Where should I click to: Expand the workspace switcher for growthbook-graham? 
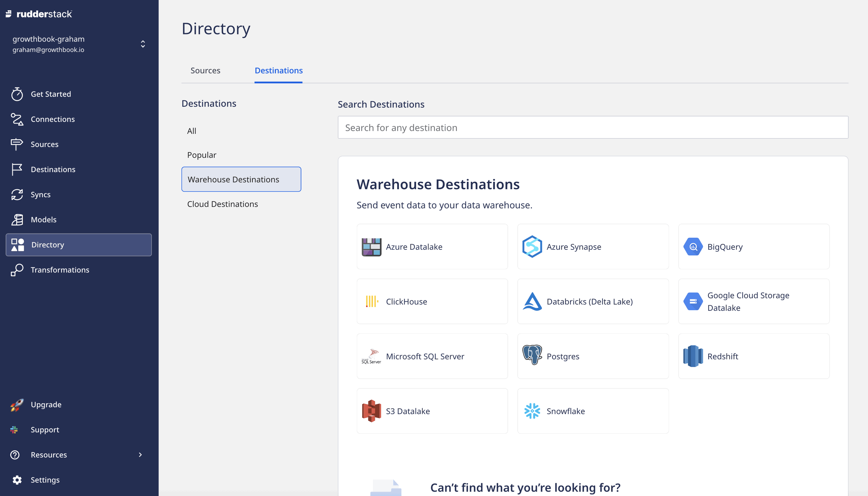click(142, 44)
